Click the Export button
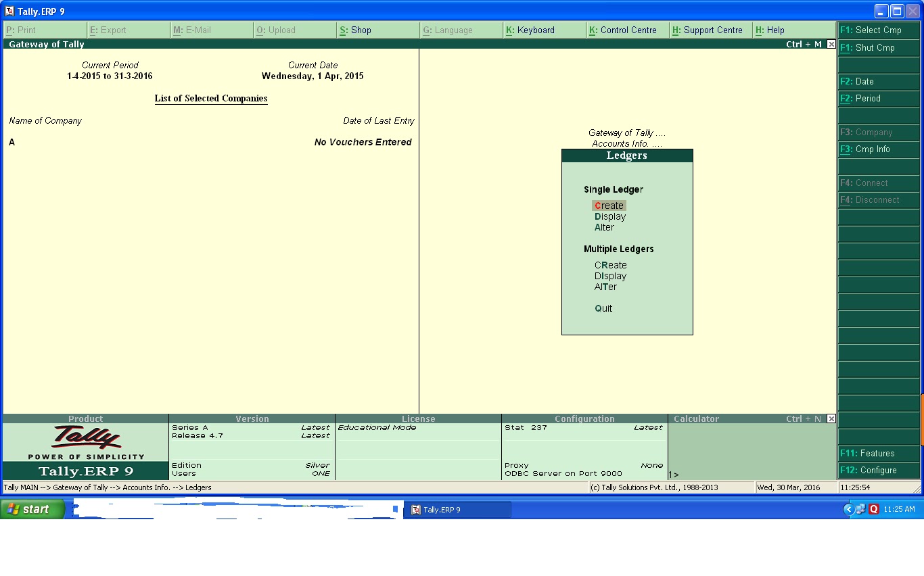The width and height of the screenshot is (924, 576). pos(129,30)
